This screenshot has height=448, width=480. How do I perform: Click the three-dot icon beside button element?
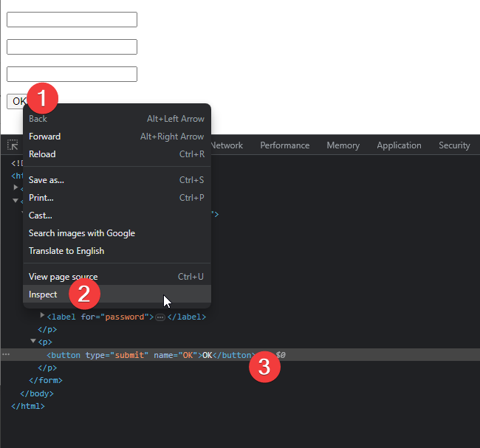point(6,355)
